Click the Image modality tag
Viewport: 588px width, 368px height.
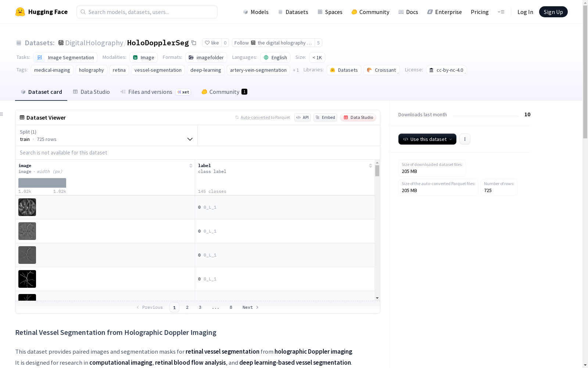(x=144, y=57)
